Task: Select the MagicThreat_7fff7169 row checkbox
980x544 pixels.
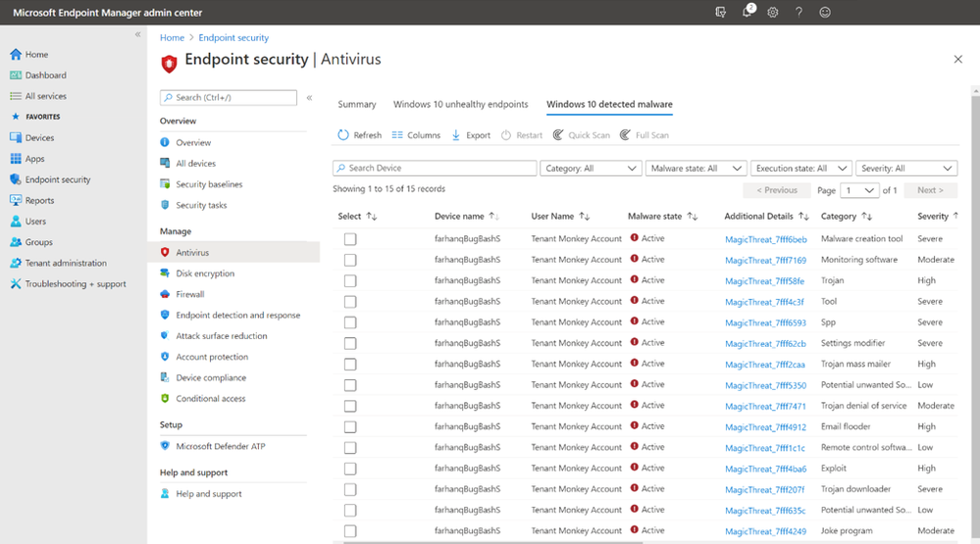Action: tap(350, 260)
